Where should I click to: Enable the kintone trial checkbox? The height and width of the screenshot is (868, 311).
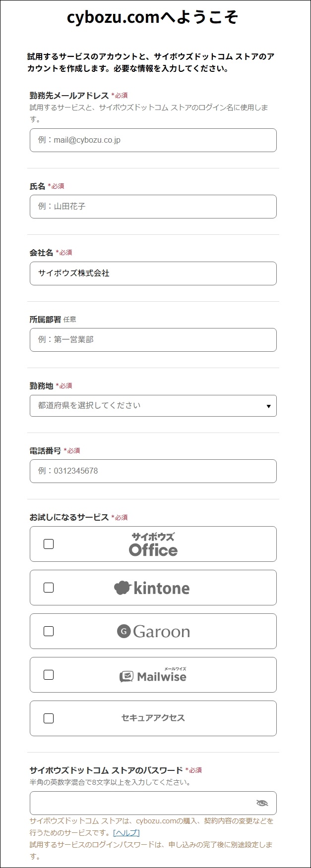(x=49, y=588)
